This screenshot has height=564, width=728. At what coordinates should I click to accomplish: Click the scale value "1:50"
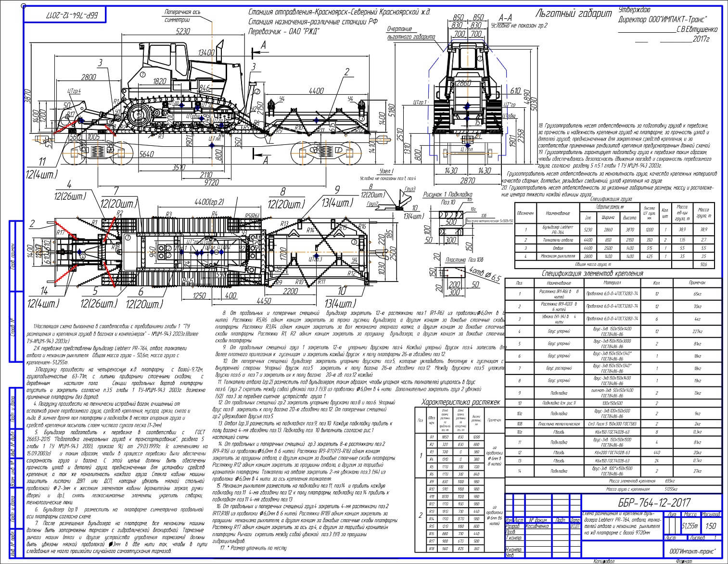710,526
